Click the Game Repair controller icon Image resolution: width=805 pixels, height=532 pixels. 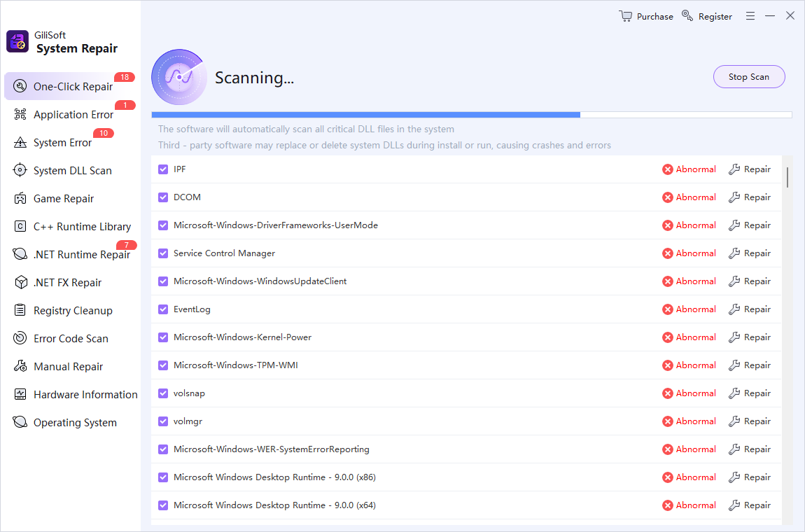click(x=20, y=198)
